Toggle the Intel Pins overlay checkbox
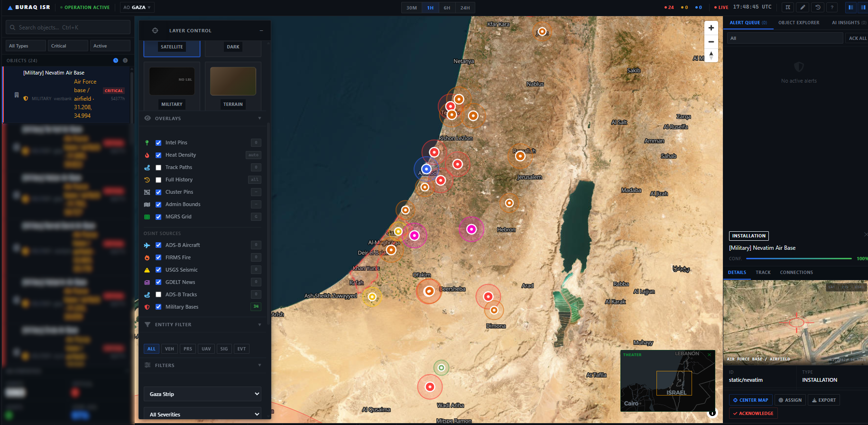Image resolution: width=868 pixels, height=425 pixels. click(x=158, y=143)
